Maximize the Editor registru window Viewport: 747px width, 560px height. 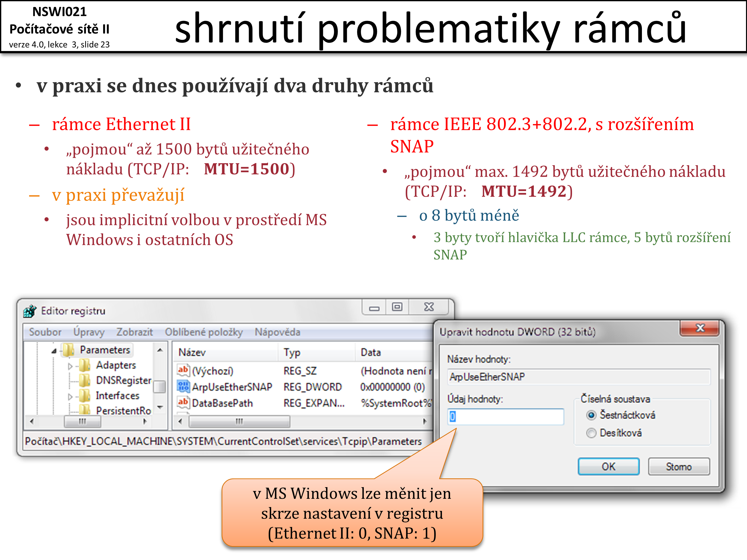(x=397, y=307)
